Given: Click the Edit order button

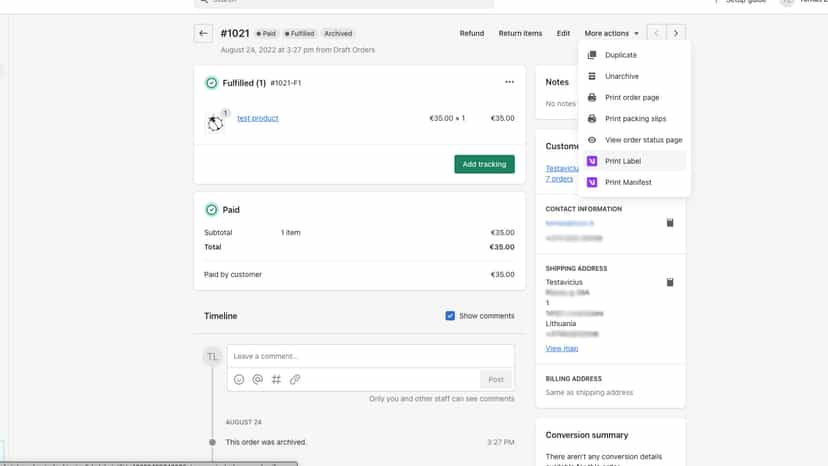Looking at the screenshot, I should click(563, 33).
